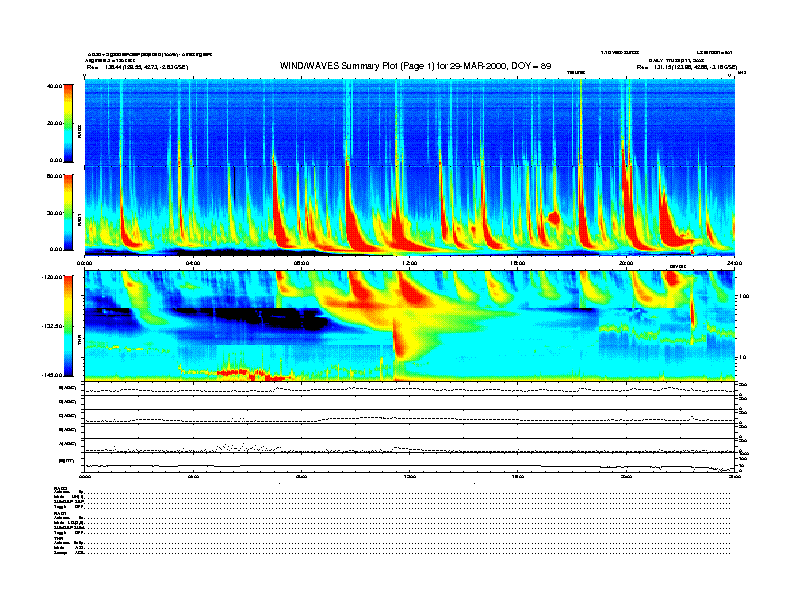
Task: Click the 10 frequency label right of the TNR plot
Action: coord(742,357)
